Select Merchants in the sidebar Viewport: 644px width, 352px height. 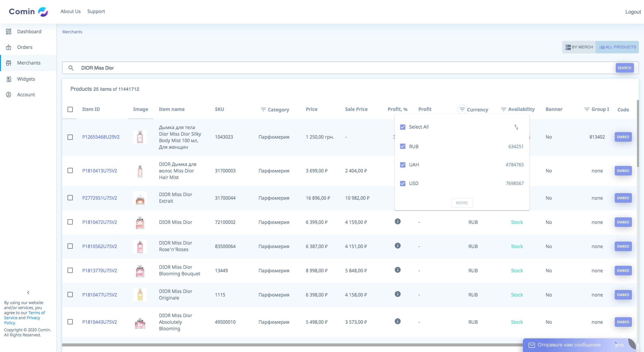tap(29, 63)
